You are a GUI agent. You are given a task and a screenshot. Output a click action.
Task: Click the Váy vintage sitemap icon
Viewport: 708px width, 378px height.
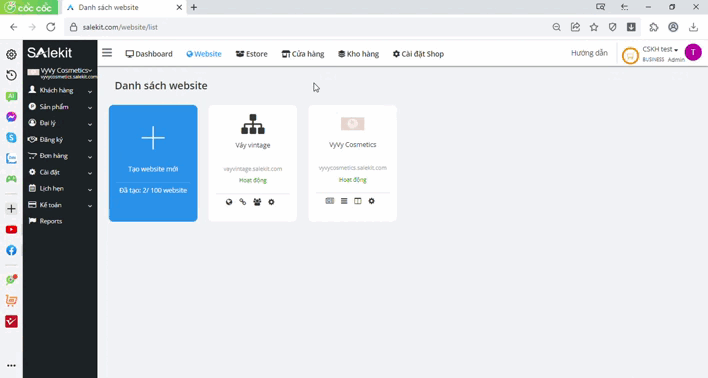(253, 124)
